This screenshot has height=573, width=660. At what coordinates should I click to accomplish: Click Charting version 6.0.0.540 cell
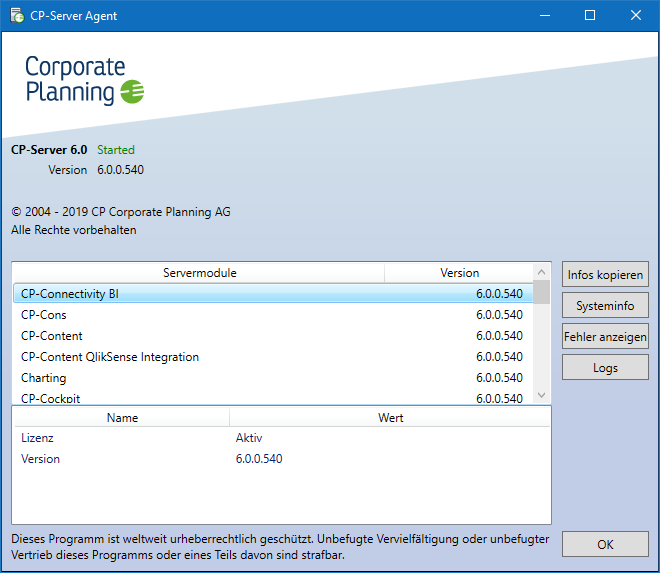tap(499, 378)
